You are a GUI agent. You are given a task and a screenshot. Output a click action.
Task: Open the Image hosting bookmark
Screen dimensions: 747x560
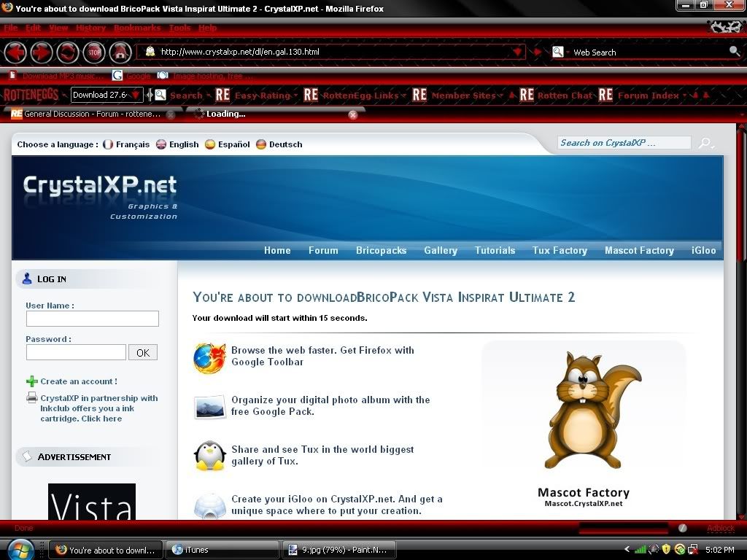tap(205, 76)
